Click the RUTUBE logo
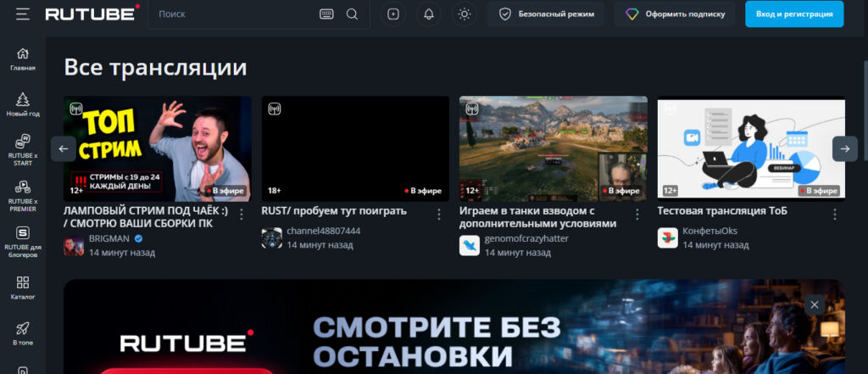This screenshot has width=868, height=374. 92,14
